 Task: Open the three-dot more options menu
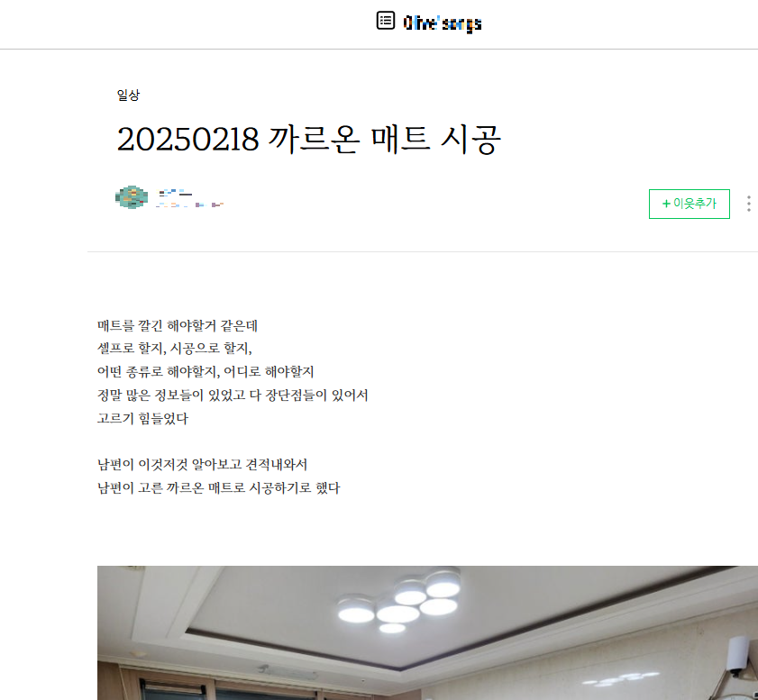click(748, 204)
